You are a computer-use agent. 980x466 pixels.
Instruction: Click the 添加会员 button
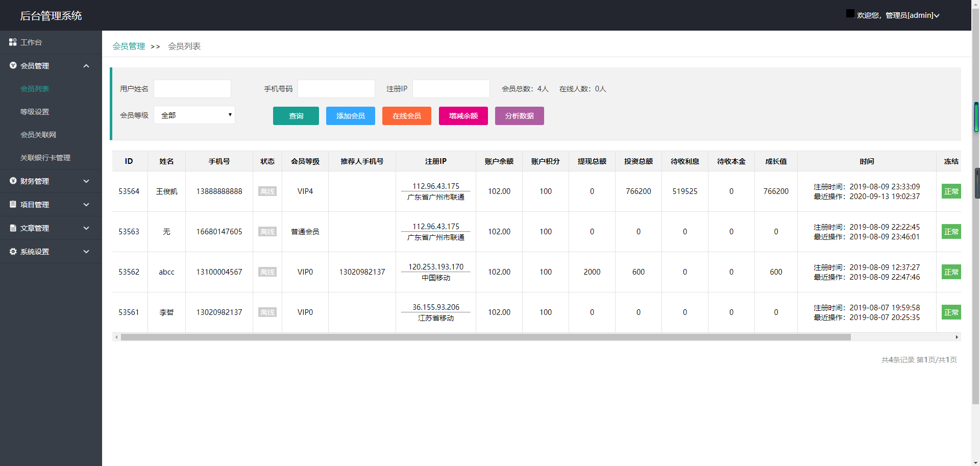pyautogui.click(x=351, y=116)
